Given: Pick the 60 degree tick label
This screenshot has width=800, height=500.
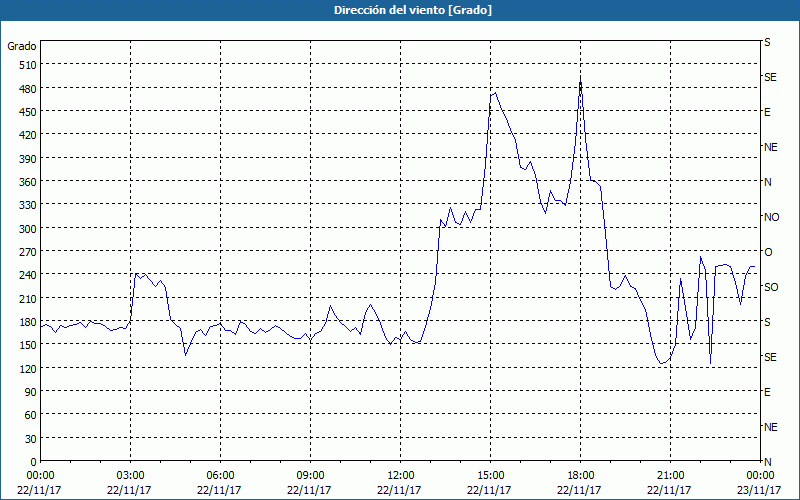Looking at the screenshot, I should [31, 415].
